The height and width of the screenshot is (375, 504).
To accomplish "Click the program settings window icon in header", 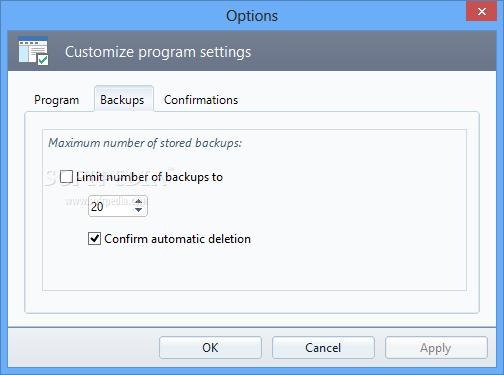I will 33,51.
